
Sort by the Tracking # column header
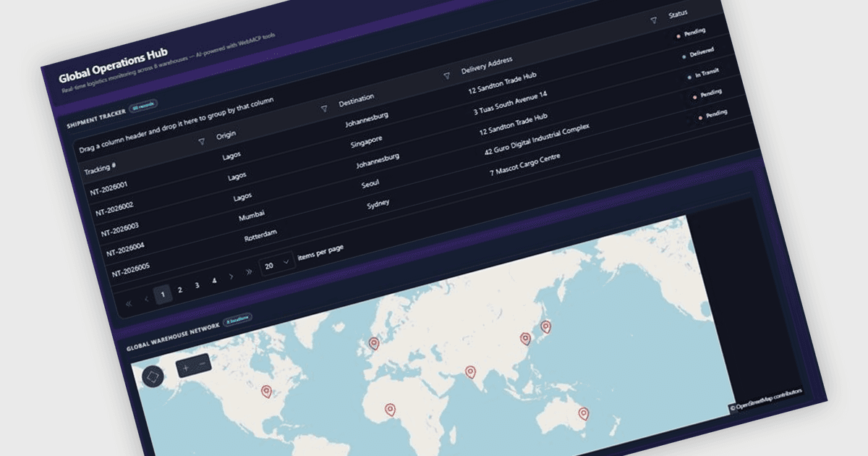point(100,169)
